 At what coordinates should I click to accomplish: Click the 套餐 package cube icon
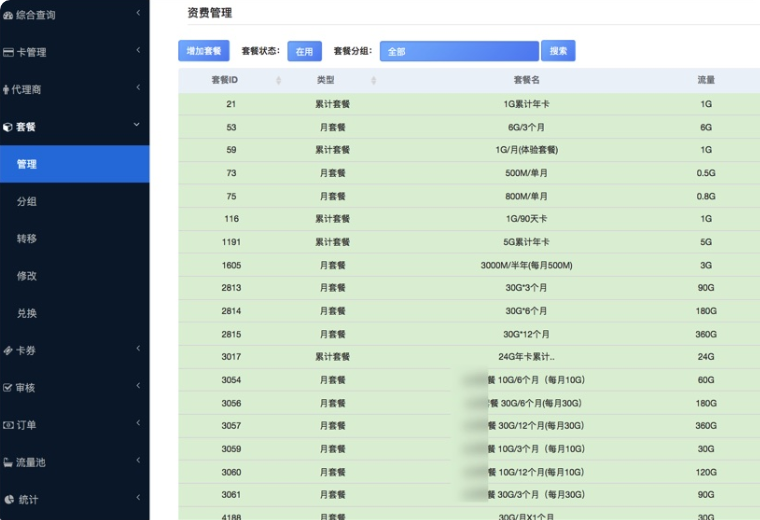8,127
